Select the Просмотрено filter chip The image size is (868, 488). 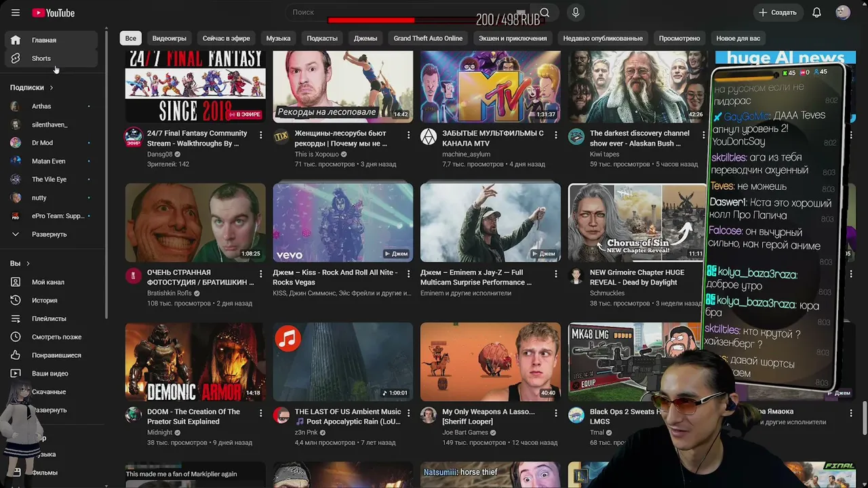679,39
